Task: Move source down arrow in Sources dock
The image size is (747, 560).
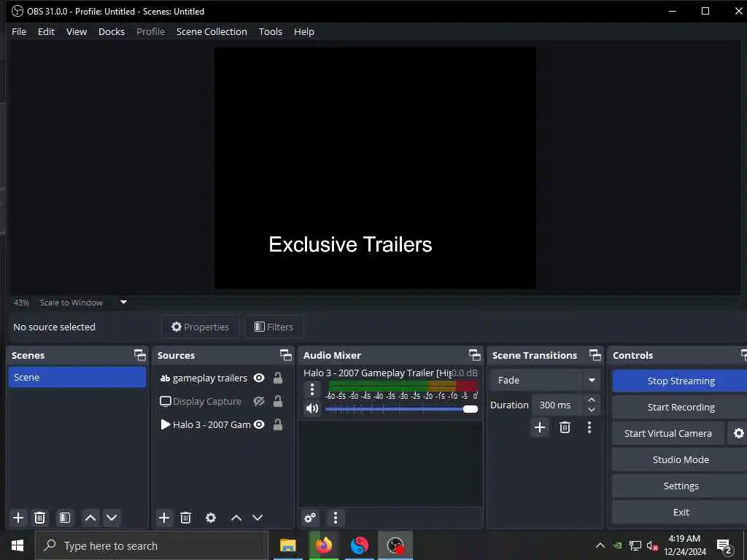Action: click(x=258, y=518)
